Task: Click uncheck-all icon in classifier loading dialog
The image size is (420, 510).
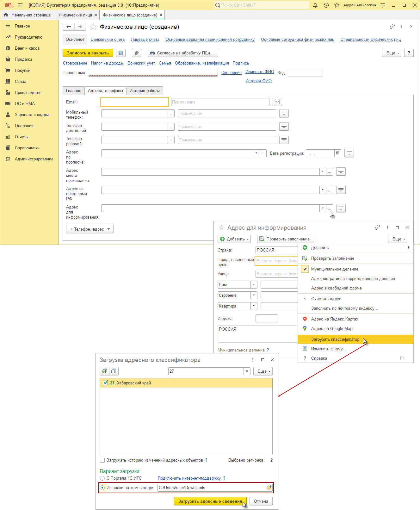Action: (114, 371)
